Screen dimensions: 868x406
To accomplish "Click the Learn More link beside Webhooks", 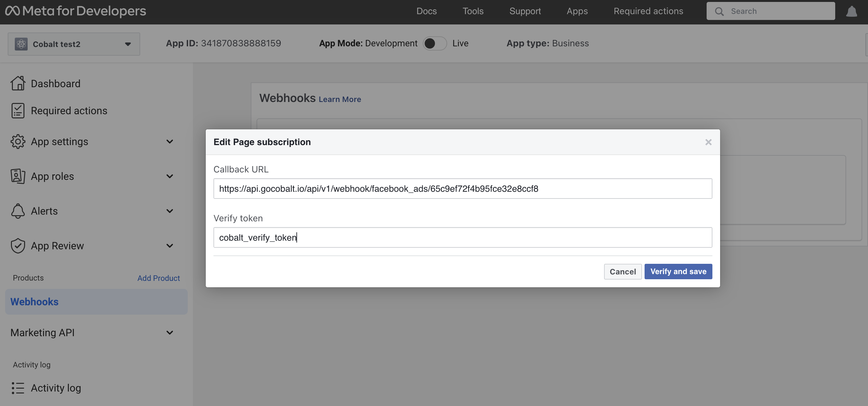I will [340, 99].
